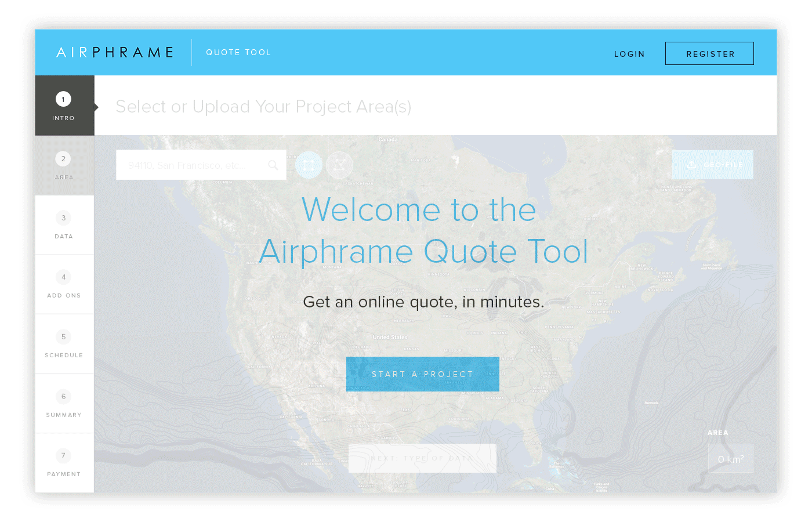Click the GEO-FILE upload button

(x=713, y=165)
